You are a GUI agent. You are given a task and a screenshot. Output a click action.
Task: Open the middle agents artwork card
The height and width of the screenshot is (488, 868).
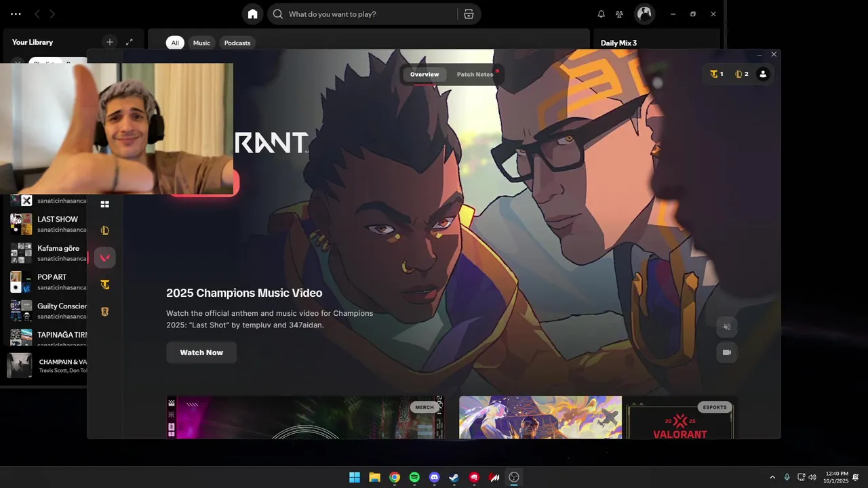coord(540,418)
